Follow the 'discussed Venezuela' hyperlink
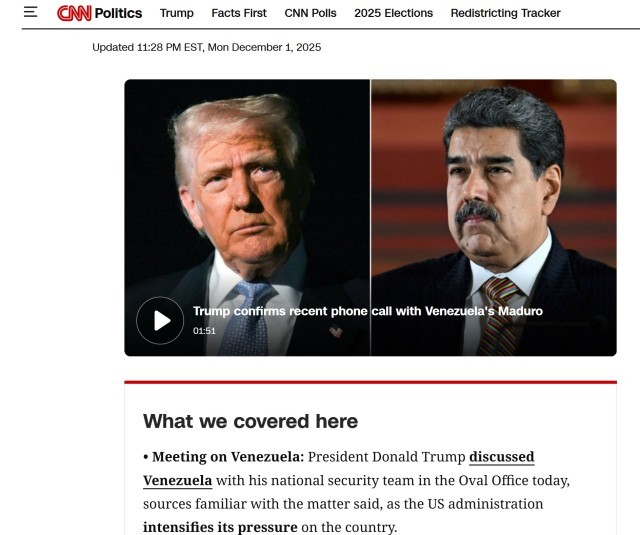 pyautogui.click(x=502, y=457)
